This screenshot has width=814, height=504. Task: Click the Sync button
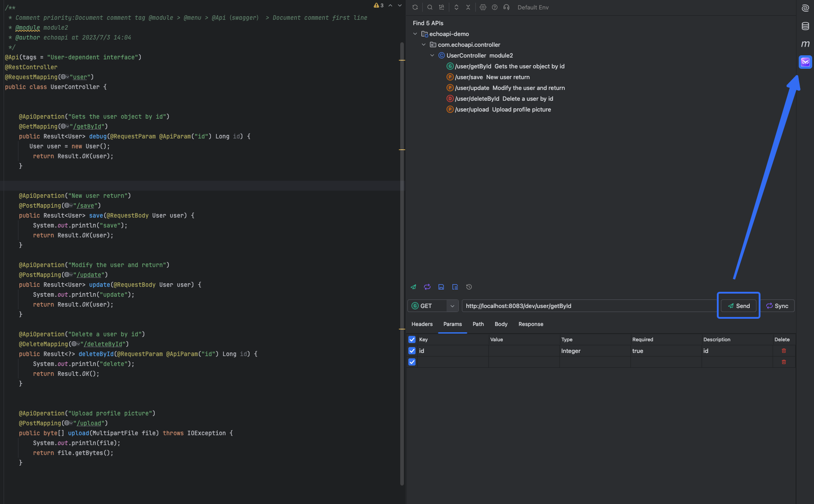(777, 306)
